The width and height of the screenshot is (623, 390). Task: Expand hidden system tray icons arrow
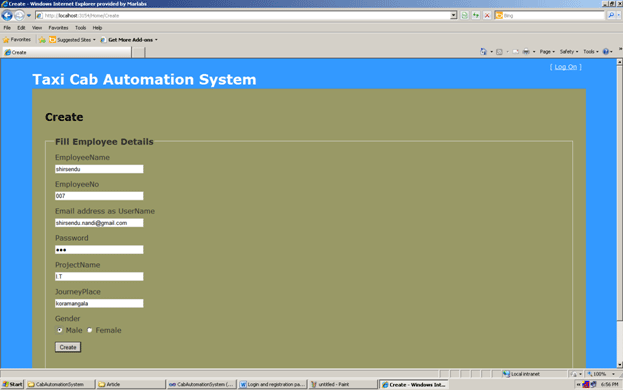point(578,384)
